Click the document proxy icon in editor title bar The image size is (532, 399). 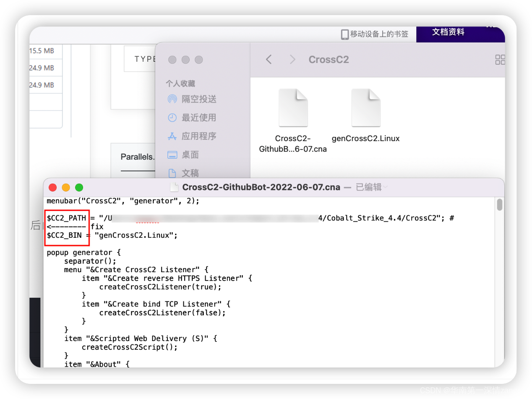pyautogui.click(x=174, y=187)
